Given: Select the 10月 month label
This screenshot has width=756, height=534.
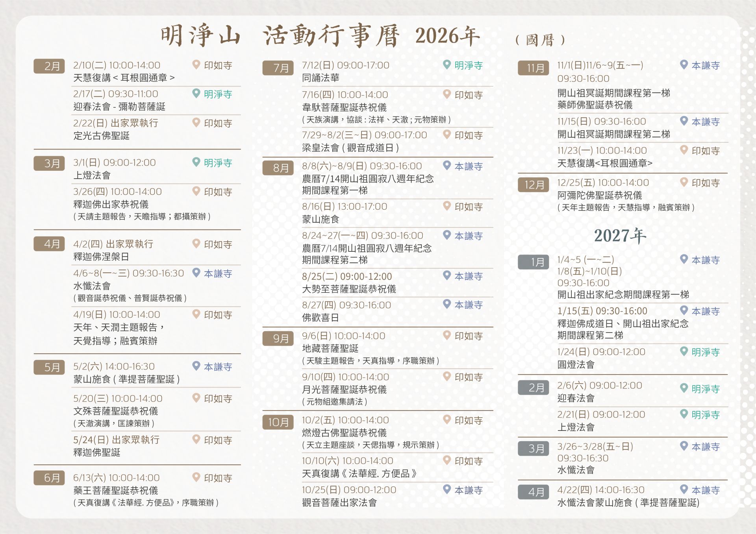Looking at the screenshot, I should tap(278, 422).
